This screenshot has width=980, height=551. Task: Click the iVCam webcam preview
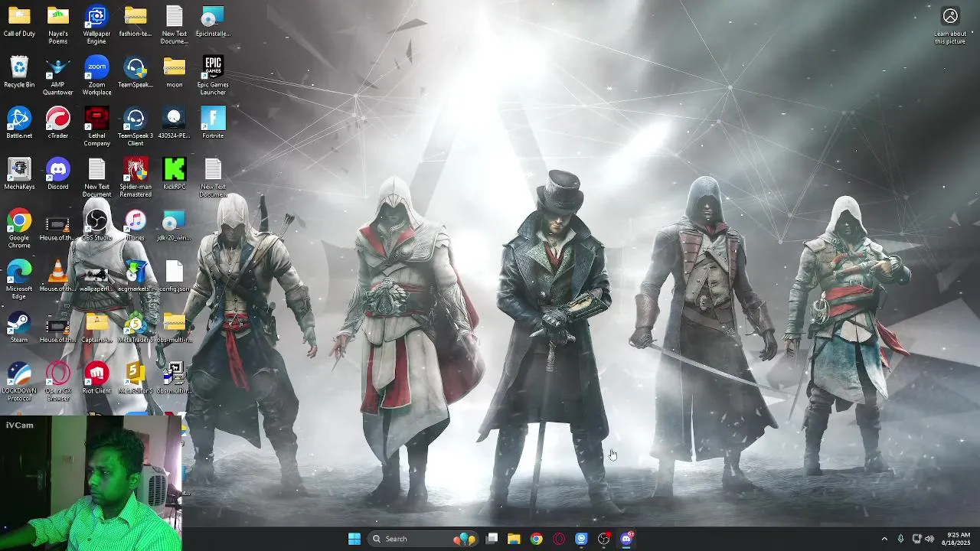click(91, 484)
